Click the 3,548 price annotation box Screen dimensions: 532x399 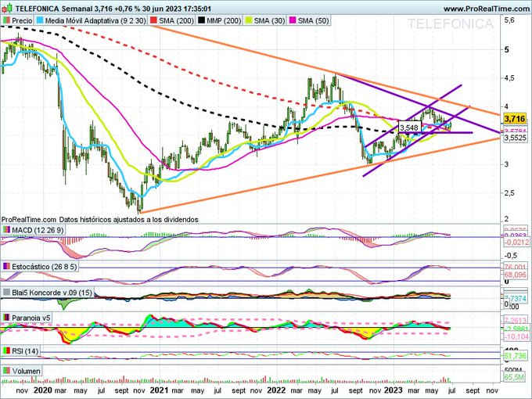[409, 128]
